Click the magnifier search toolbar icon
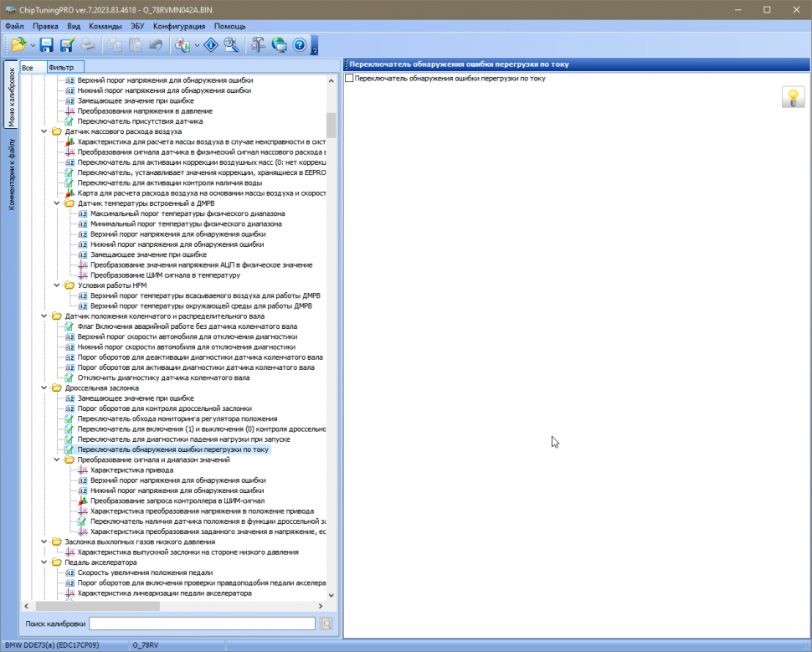Image resolution: width=812 pixels, height=652 pixels. tap(231, 45)
